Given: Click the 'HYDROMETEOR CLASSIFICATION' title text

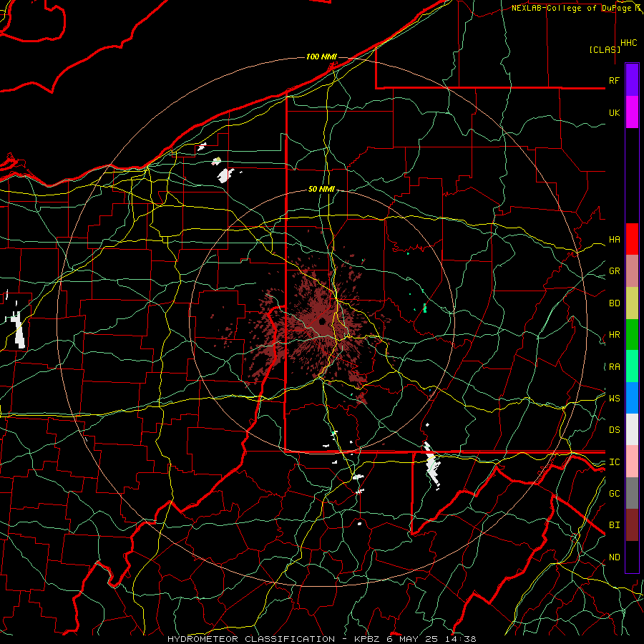Looking at the screenshot, I should point(251,639).
